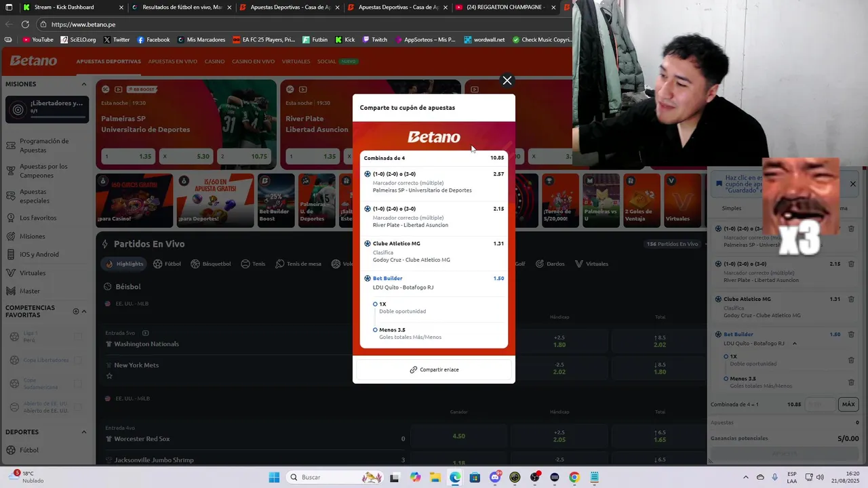Open Programación de Apuestas in sidebar
Image resolution: width=868 pixels, height=488 pixels.
45,145
